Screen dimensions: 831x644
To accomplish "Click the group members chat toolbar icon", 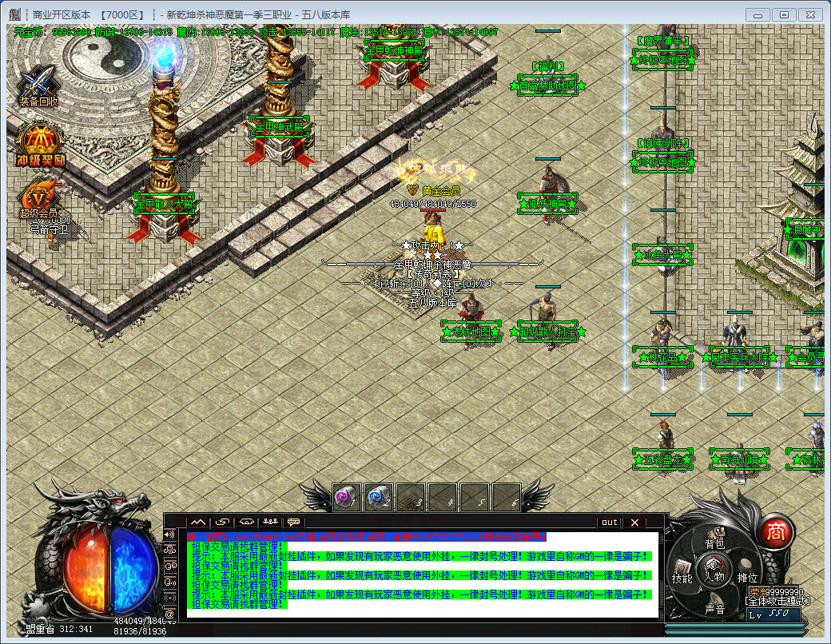I will coord(270,522).
